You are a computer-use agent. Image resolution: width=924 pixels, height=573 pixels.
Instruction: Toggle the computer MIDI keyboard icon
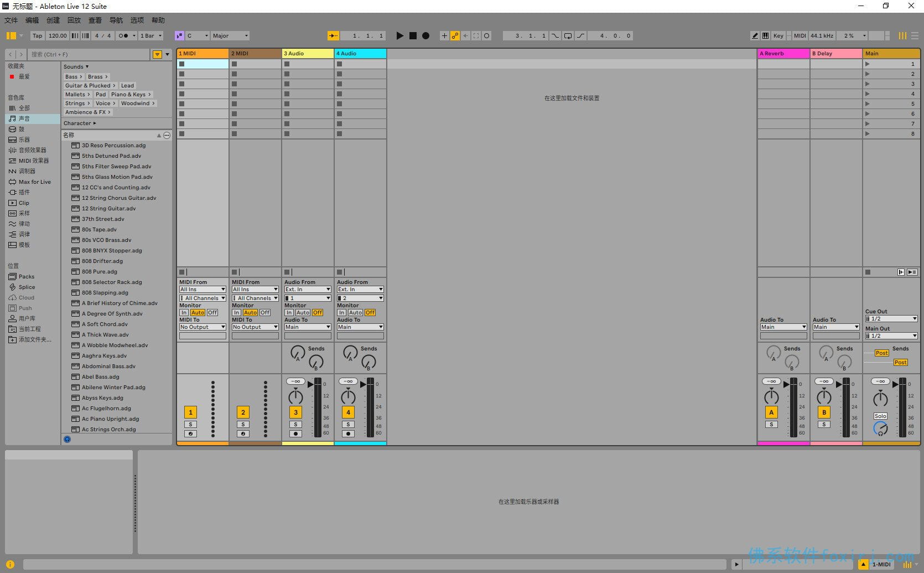coord(765,35)
